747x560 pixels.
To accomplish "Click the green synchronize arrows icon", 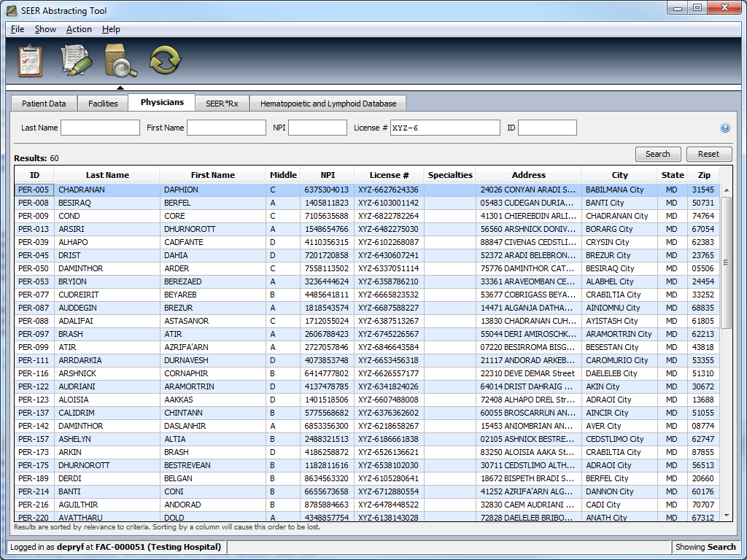I will 166,61.
